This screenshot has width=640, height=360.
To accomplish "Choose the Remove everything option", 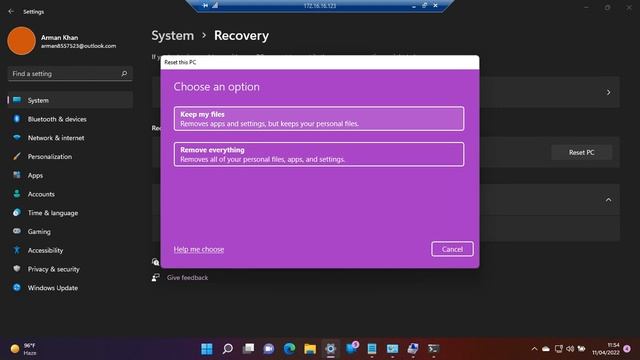I will click(319, 154).
